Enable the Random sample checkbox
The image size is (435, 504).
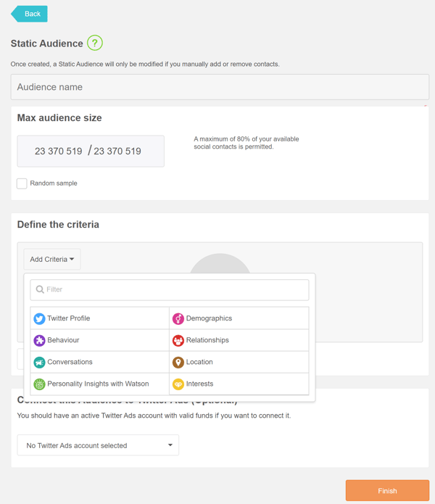22,183
